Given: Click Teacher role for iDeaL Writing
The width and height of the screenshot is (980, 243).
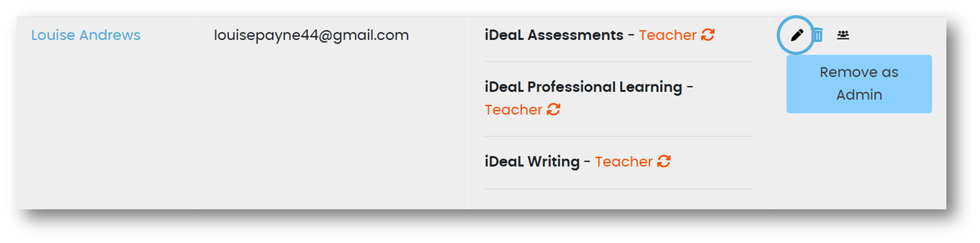Looking at the screenshot, I should 623,161.
